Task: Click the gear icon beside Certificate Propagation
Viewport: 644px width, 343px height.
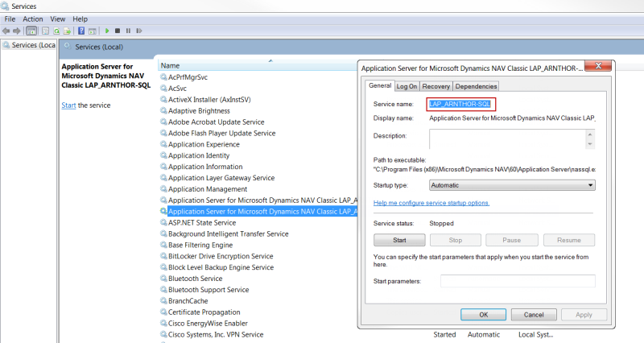Action: coord(163,312)
